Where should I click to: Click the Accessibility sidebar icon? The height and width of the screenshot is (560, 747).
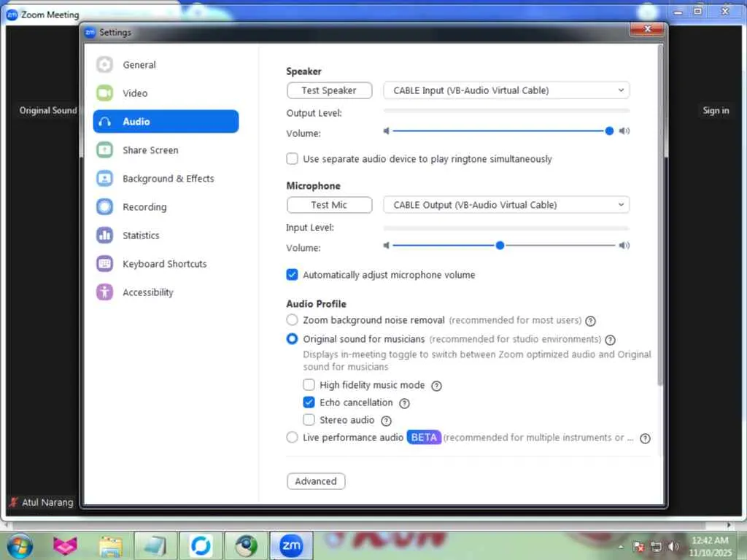(105, 292)
